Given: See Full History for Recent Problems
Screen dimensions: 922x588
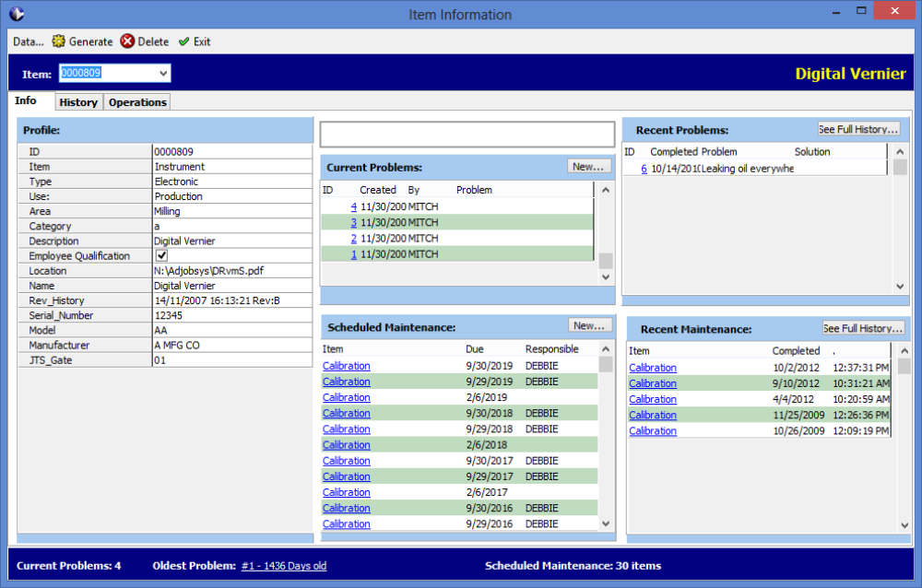Looking at the screenshot, I should [858, 129].
